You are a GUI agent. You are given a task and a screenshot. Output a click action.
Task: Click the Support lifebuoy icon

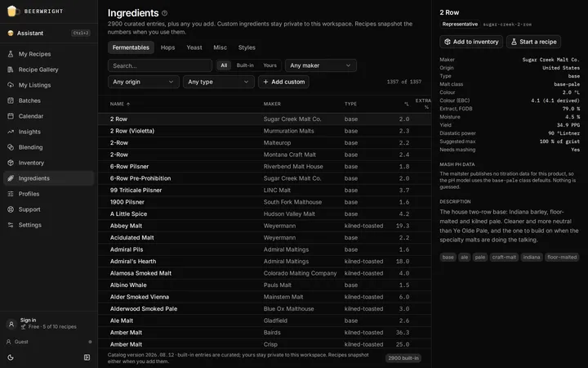(x=11, y=209)
